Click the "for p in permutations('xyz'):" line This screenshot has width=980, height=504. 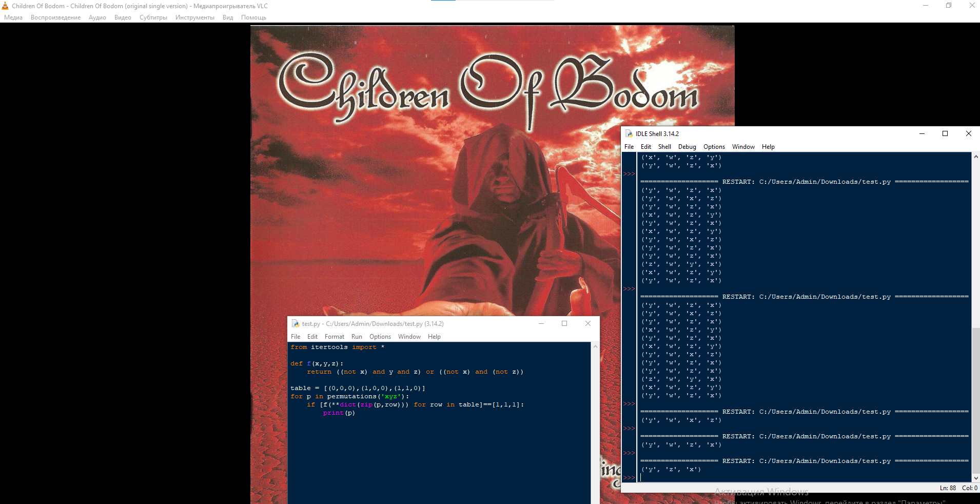point(350,397)
